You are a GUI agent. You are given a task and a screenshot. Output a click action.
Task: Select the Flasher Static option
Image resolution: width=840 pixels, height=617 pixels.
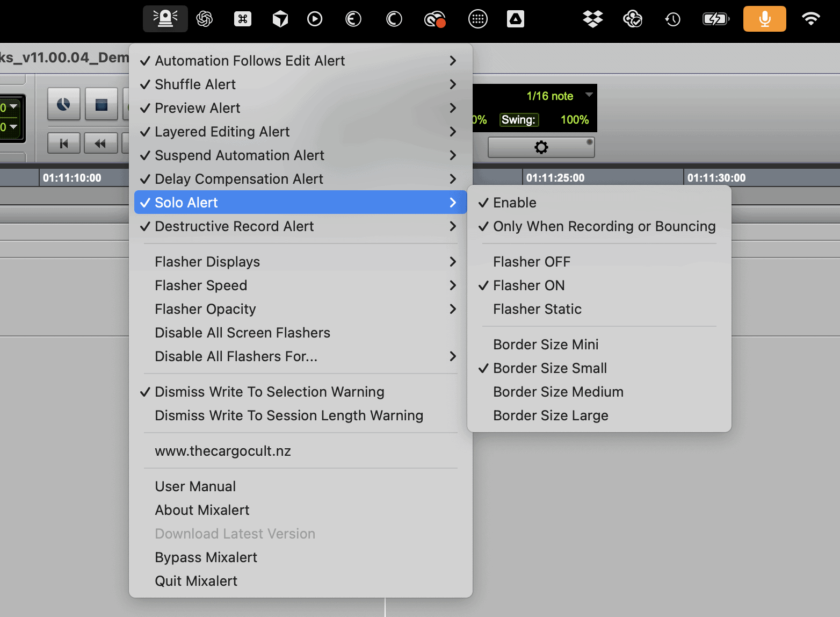point(537,309)
